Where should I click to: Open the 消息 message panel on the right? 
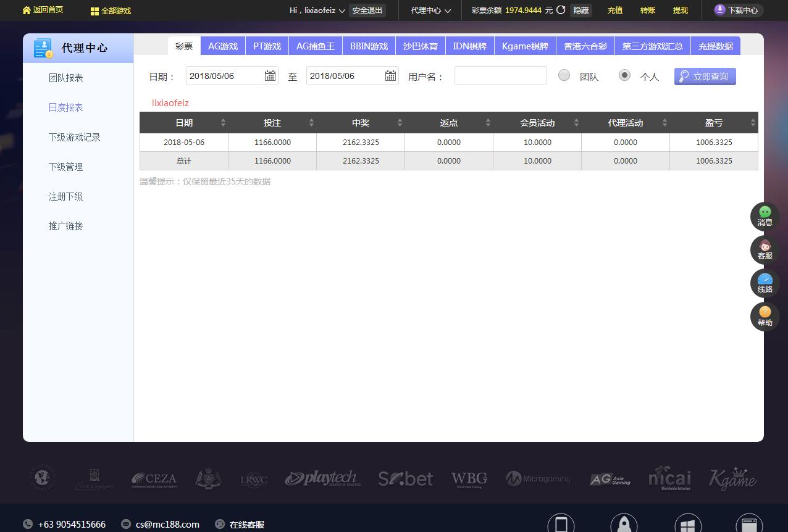(x=764, y=216)
